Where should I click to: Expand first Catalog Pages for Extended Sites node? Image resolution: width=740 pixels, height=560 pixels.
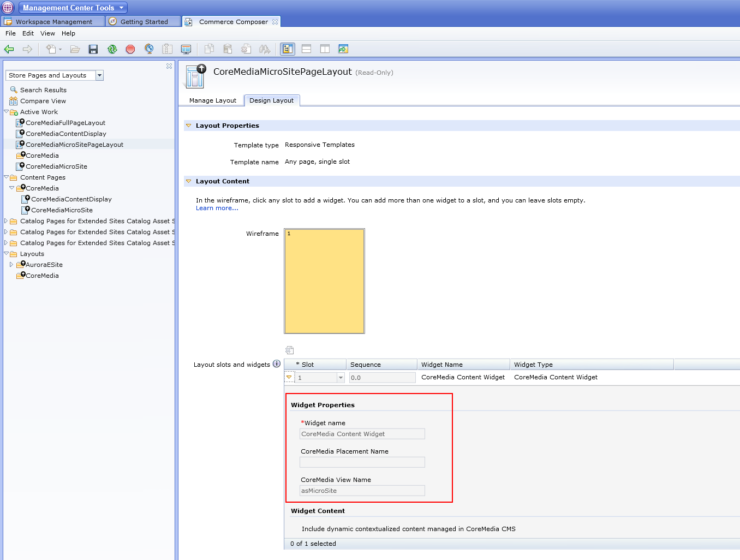coord(6,221)
